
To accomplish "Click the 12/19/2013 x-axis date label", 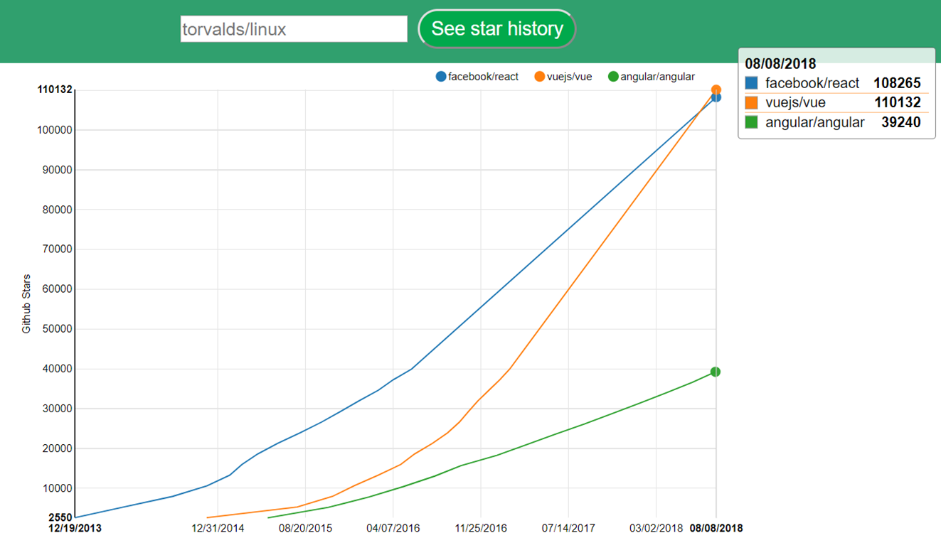I will 75,528.
